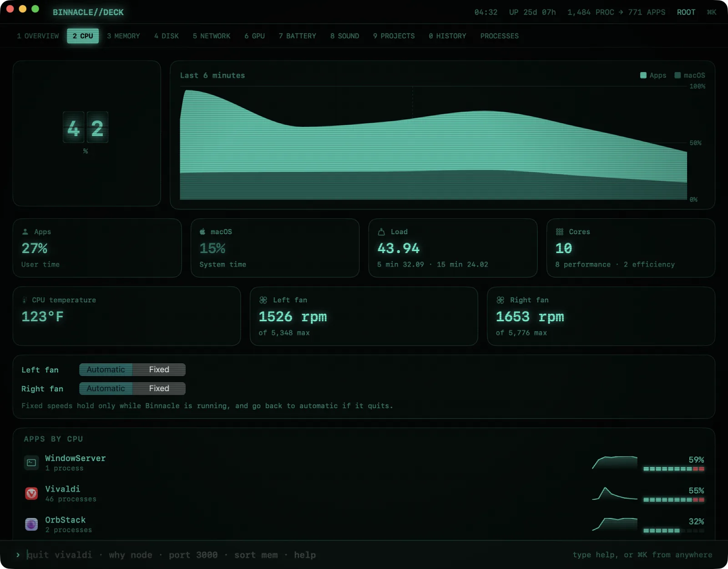Image resolution: width=728 pixels, height=569 pixels.
Task: Click the '5 min 32.09 · 15 min 24.02' text
Action: pyautogui.click(x=432, y=265)
